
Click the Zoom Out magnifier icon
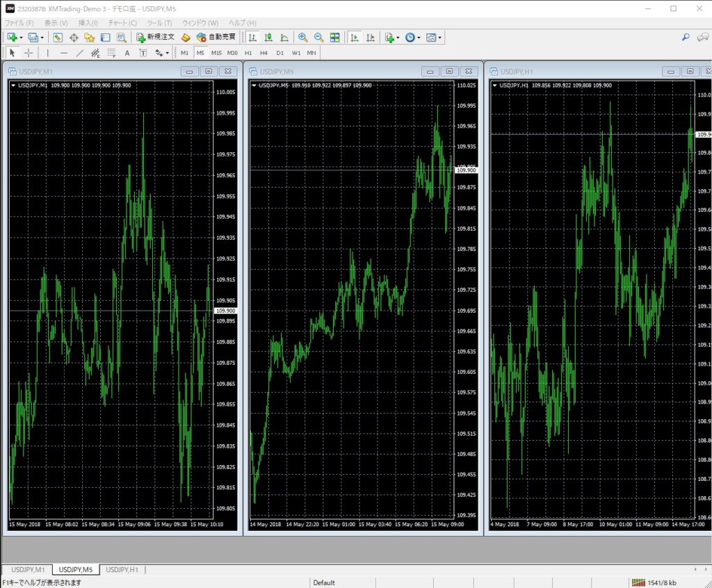click(x=318, y=38)
